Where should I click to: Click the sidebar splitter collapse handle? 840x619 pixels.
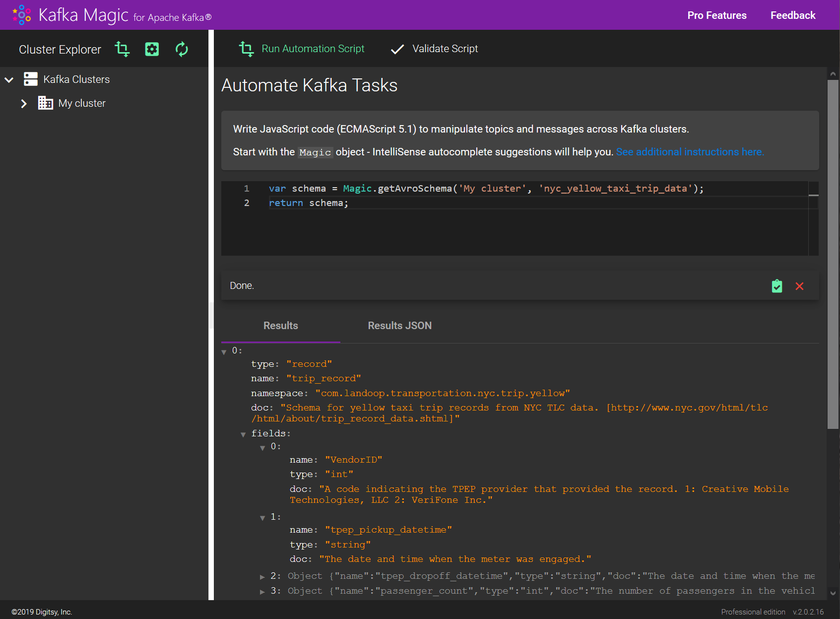tap(211, 315)
